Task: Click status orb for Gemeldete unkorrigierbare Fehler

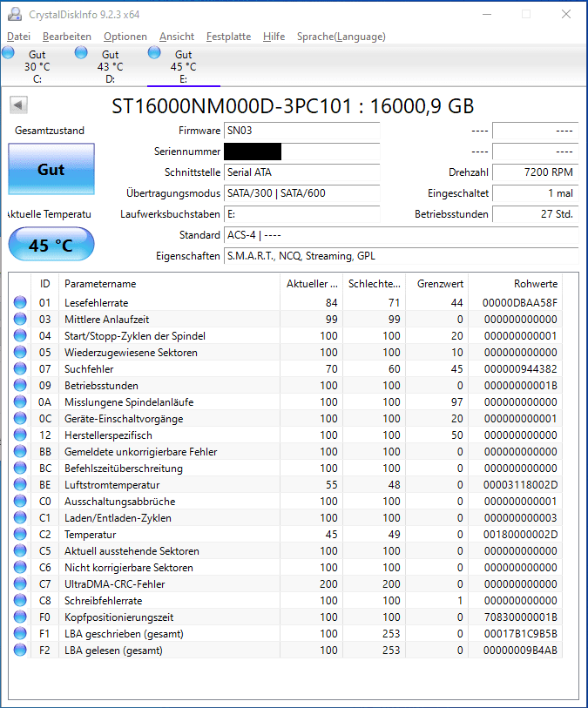Action: pos(20,451)
